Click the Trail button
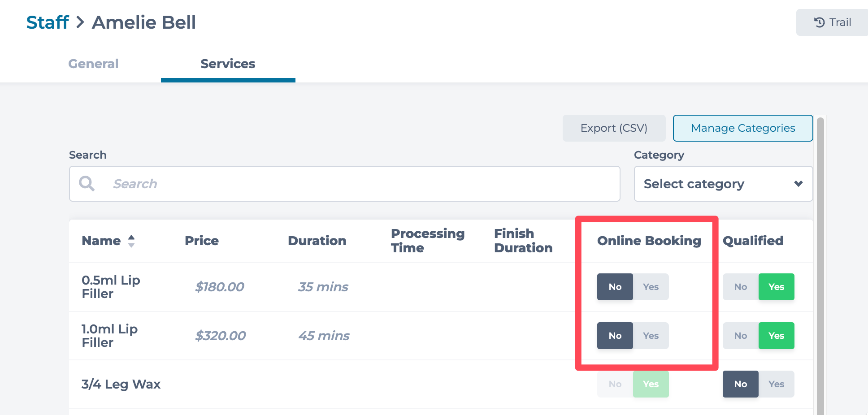This screenshot has height=415, width=868. pos(832,22)
